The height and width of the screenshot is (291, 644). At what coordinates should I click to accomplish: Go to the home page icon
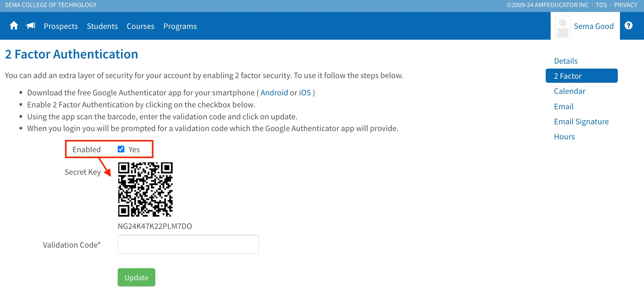coord(14,26)
